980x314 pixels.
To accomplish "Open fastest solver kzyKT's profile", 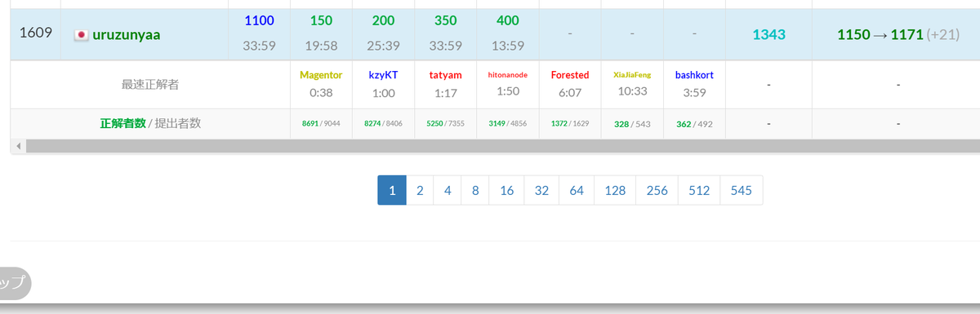I will point(383,74).
